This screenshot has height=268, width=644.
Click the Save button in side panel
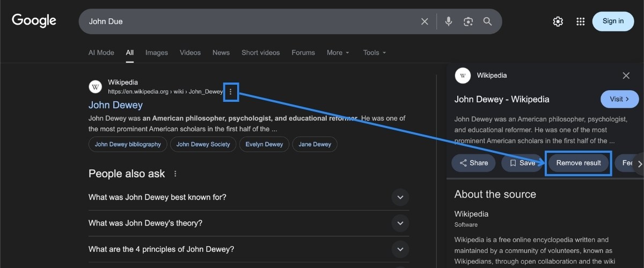tap(522, 163)
